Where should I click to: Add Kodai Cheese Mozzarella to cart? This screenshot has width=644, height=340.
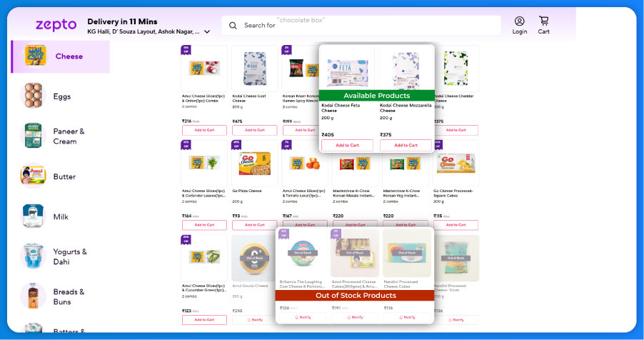point(406,145)
